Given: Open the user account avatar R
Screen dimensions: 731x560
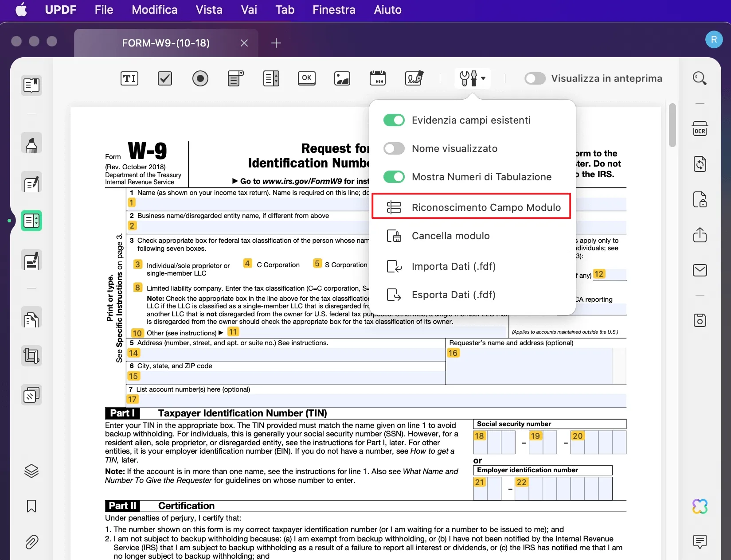Looking at the screenshot, I should 714,39.
